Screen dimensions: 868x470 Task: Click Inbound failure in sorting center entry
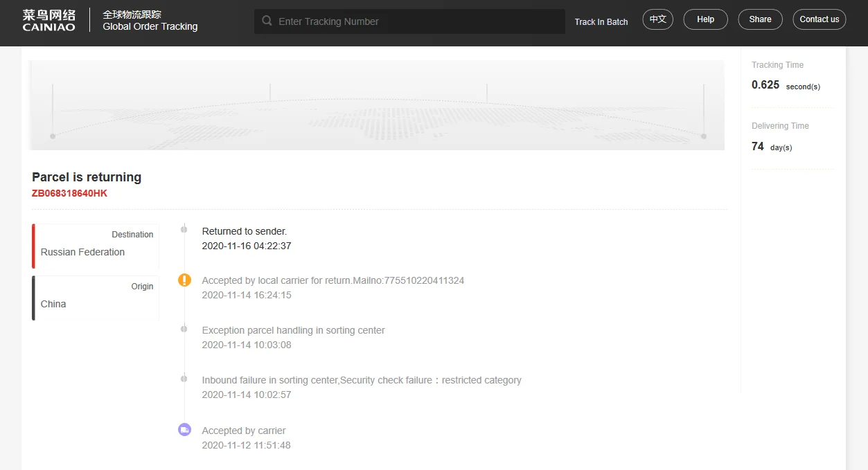point(362,380)
